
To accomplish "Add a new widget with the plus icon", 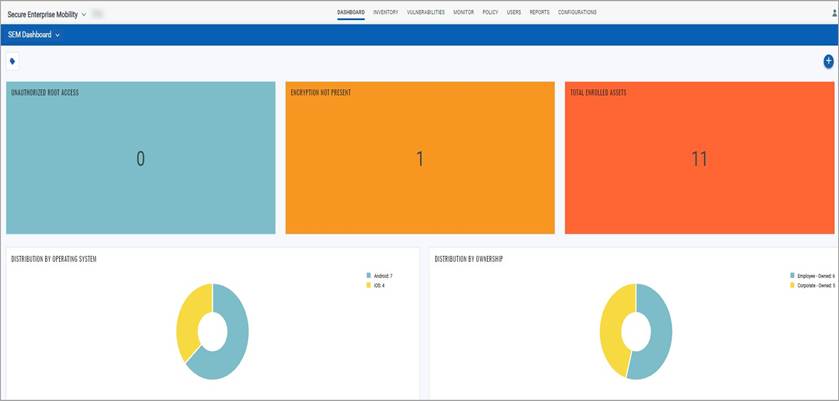I will pyautogui.click(x=828, y=62).
